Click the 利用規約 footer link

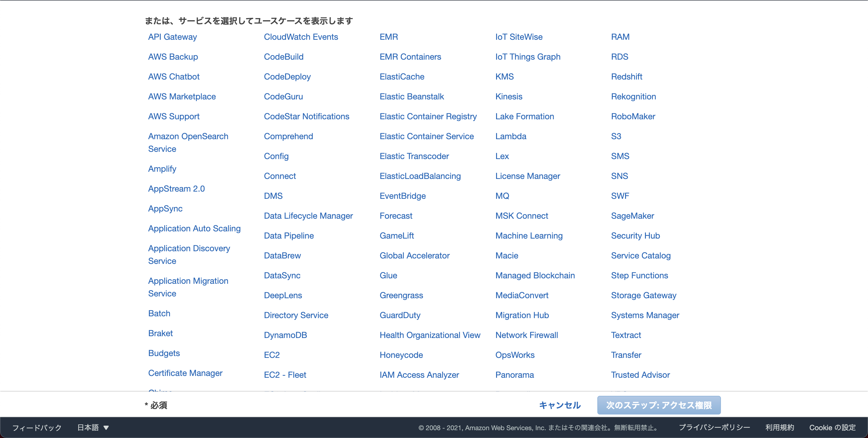pos(779,427)
